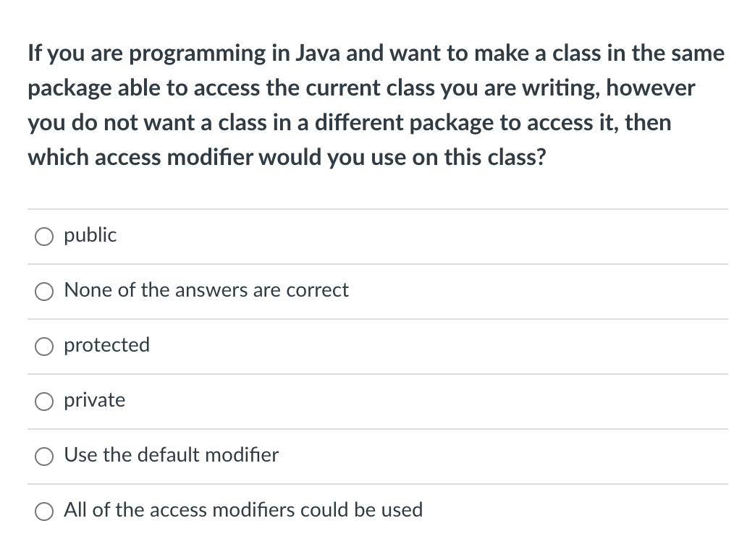
Task: Click the public answer label
Action: [x=90, y=234]
